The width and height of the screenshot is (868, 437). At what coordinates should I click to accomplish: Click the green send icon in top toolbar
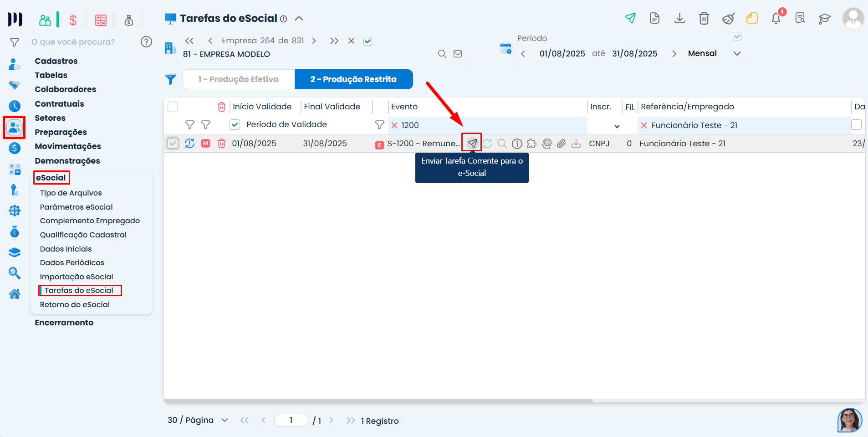coord(630,18)
